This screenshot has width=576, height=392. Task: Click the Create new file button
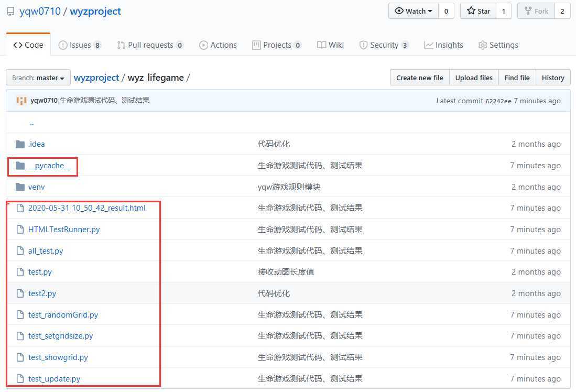(419, 78)
